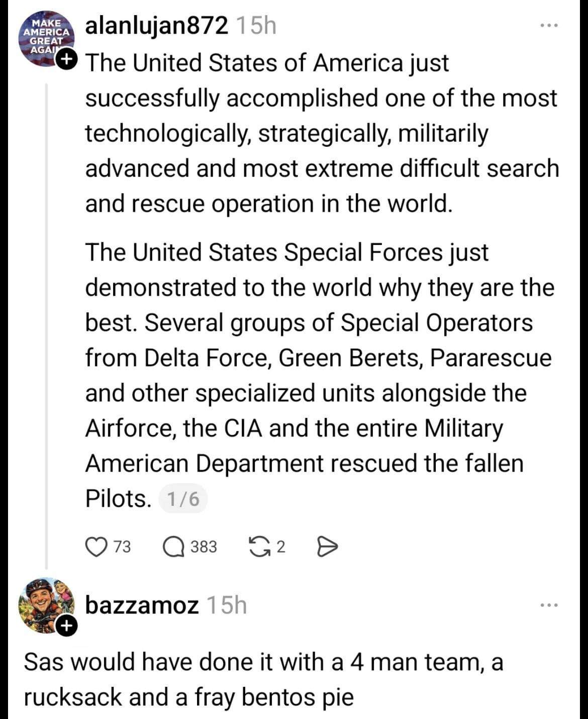View the 383 replies count

tap(204, 547)
